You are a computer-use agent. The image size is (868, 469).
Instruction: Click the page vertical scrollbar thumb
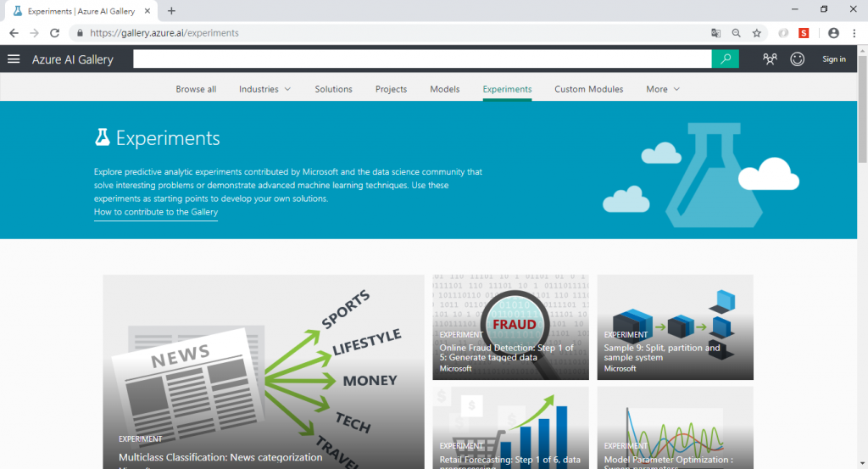(x=862, y=109)
